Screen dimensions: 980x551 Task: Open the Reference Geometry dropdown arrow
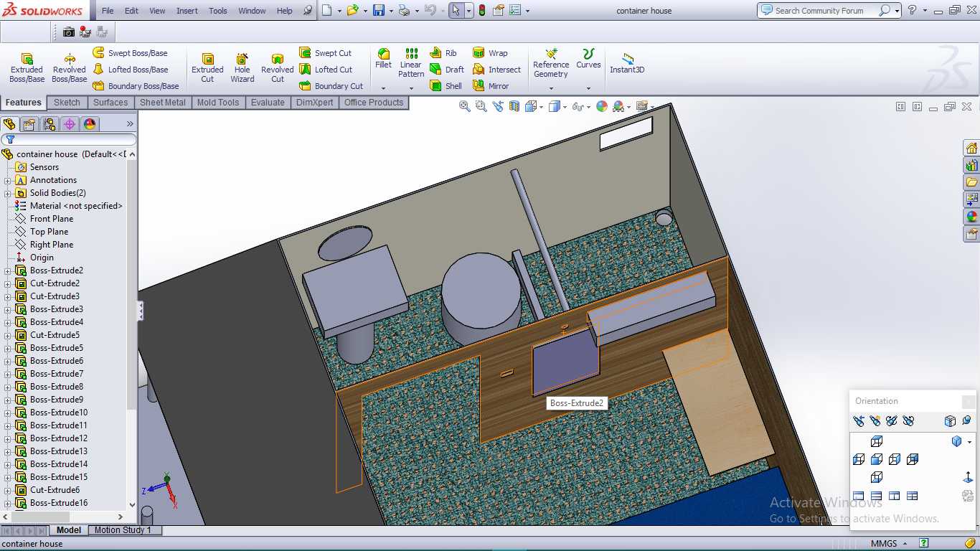tap(551, 88)
